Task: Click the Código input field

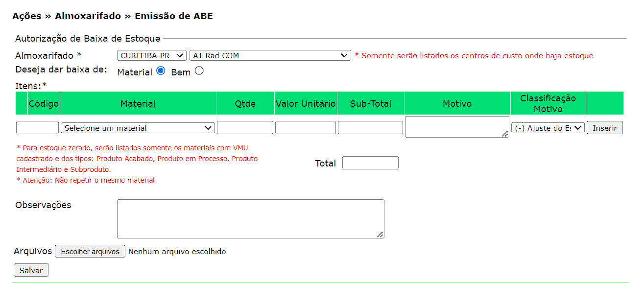Action: pos(37,128)
